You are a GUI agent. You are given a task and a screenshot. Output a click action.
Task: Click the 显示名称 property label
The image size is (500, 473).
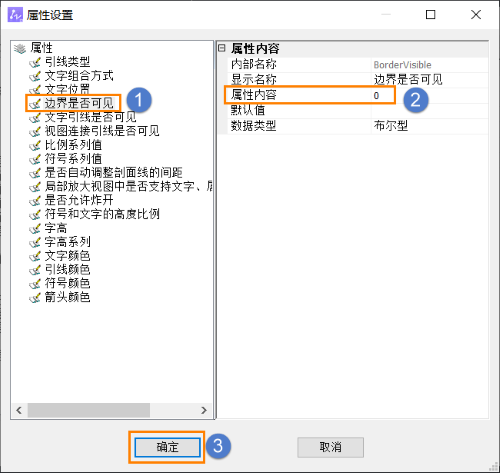click(254, 79)
